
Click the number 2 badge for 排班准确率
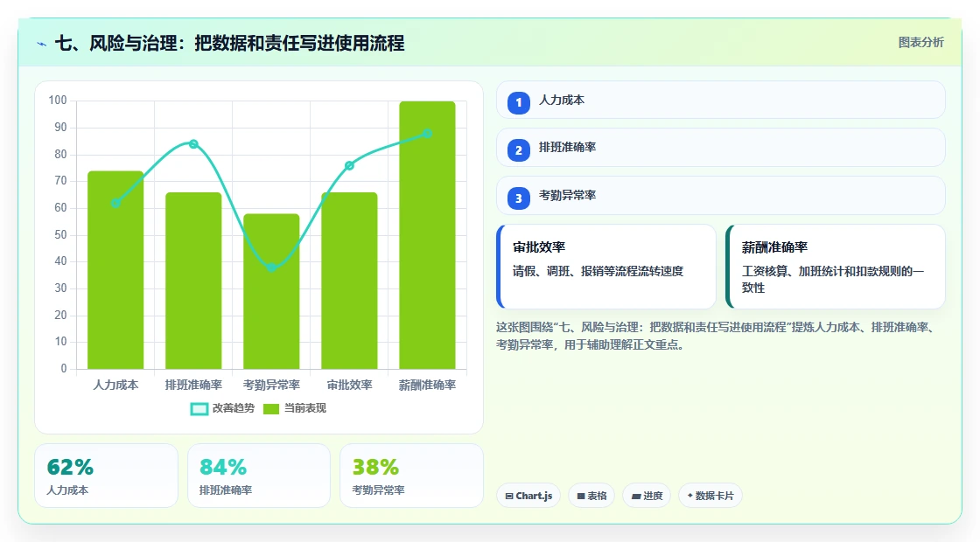point(519,150)
